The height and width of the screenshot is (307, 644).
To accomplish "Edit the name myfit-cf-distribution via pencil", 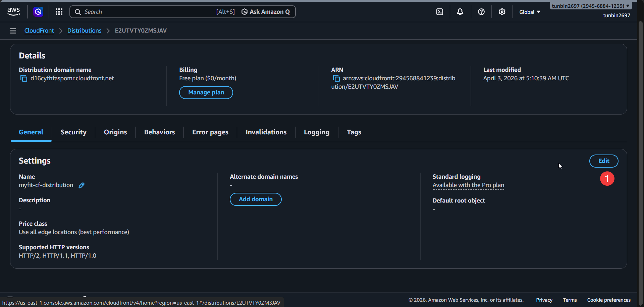I will [x=81, y=185].
